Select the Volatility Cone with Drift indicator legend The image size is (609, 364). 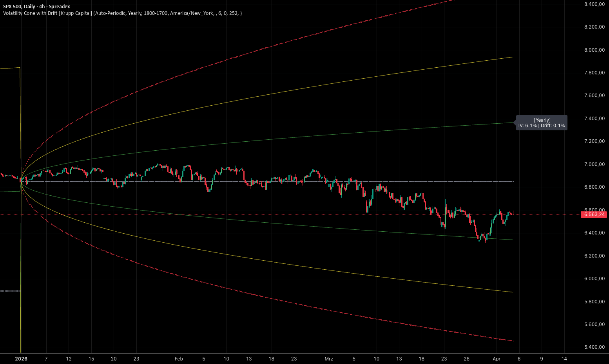pos(122,13)
